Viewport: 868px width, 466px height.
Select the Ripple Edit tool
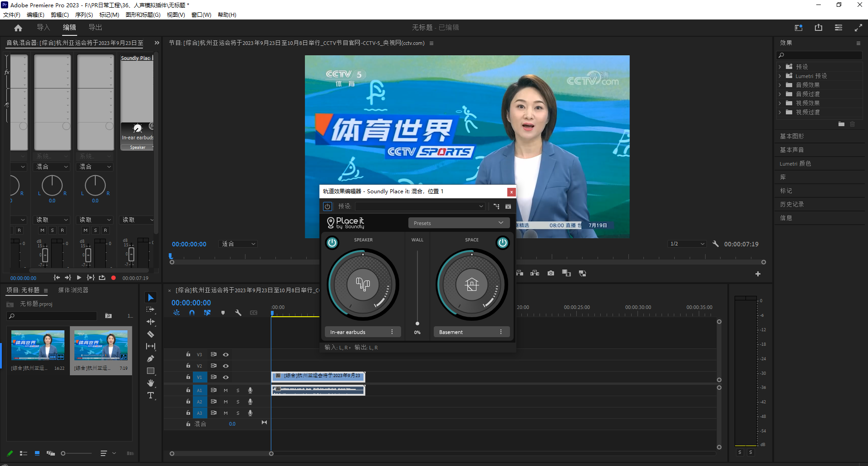(x=151, y=322)
